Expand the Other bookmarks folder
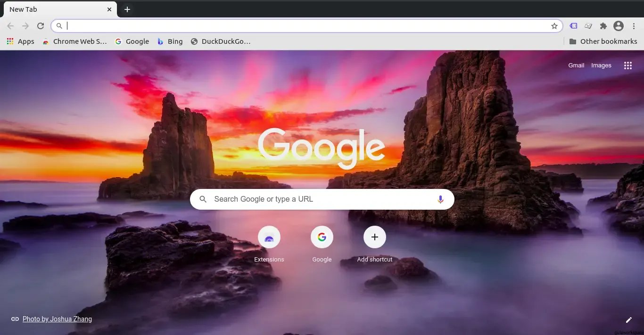This screenshot has width=644, height=335. [603, 41]
